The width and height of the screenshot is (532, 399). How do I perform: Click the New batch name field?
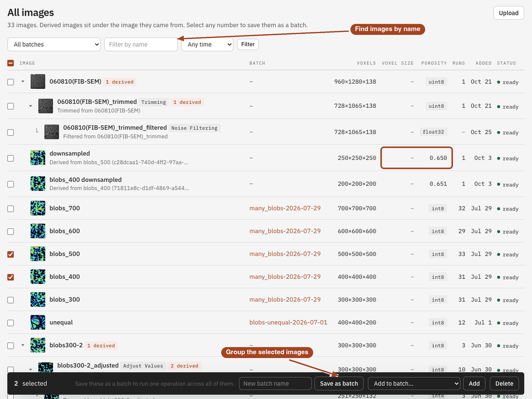pyautogui.click(x=275, y=383)
